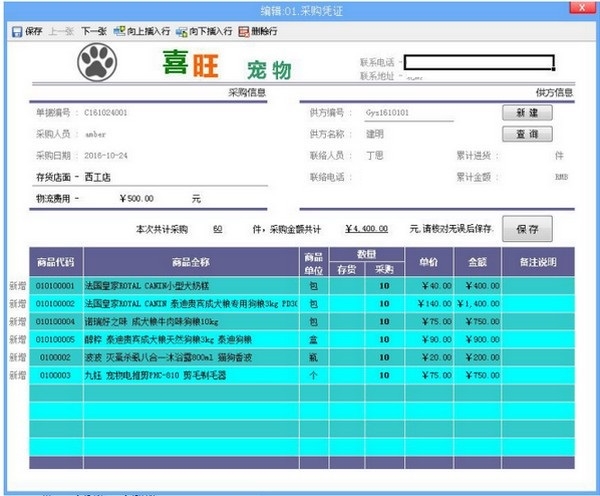600x496 pixels.
Task: Click voucher number C161024001
Action: tap(106, 113)
